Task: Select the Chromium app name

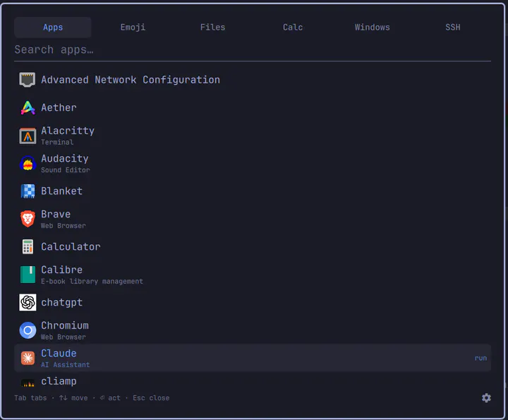Action: 65,325
